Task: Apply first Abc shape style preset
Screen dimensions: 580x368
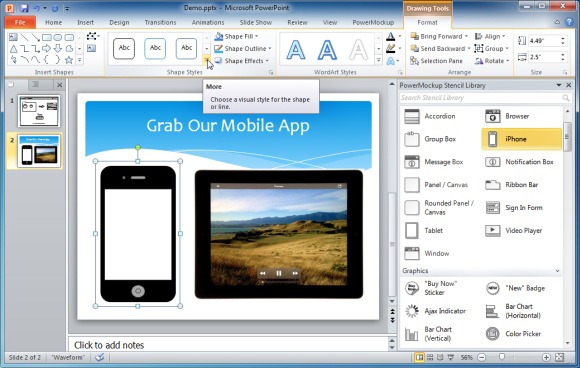Action: 124,48
